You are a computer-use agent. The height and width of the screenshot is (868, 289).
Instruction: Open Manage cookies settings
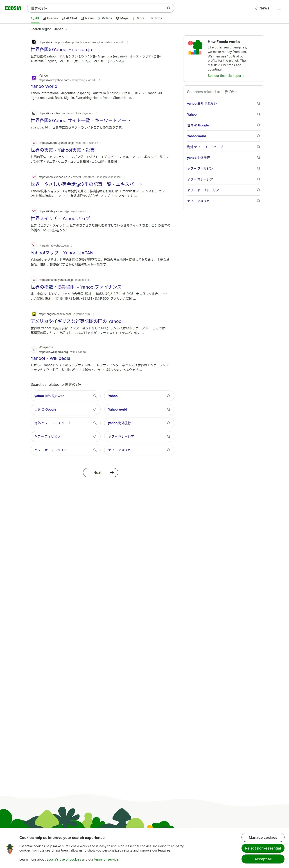263,837
